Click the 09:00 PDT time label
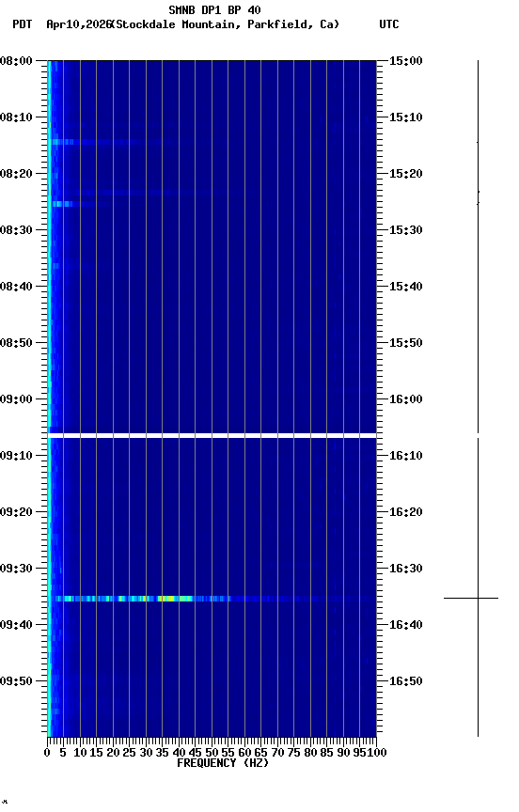The height and width of the screenshot is (812, 519). [x=16, y=399]
